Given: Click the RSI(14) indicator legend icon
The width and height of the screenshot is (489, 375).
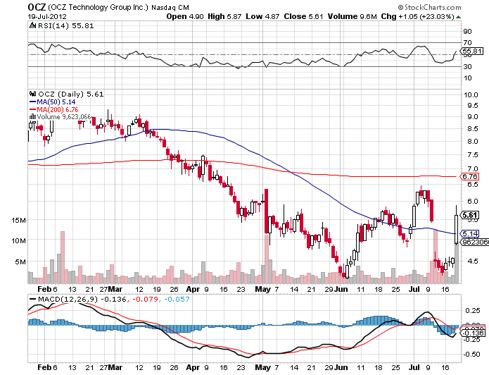Looking at the screenshot, I should tap(33, 25).
